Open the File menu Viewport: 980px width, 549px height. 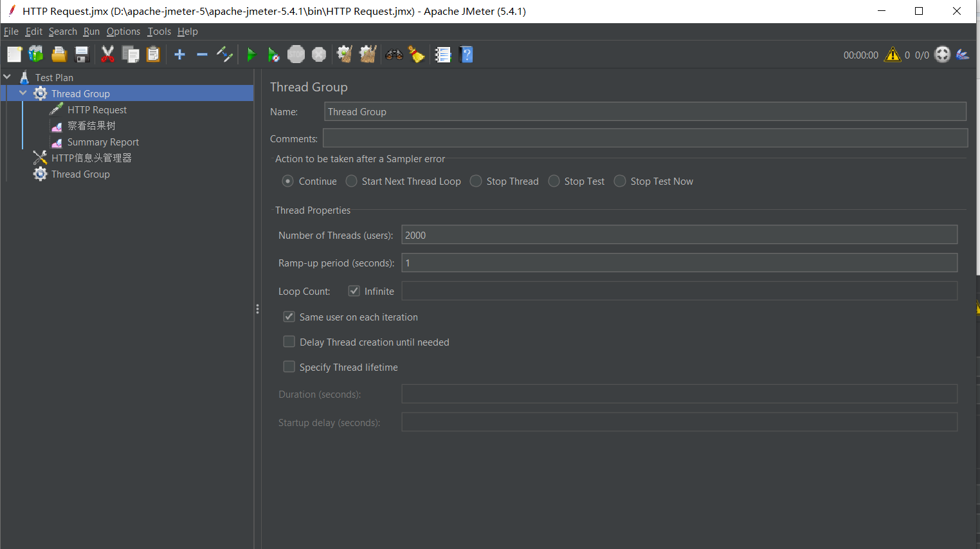click(11, 32)
